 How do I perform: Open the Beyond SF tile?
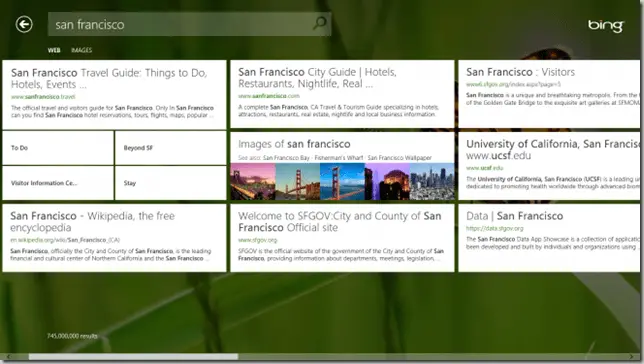[x=170, y=148]
